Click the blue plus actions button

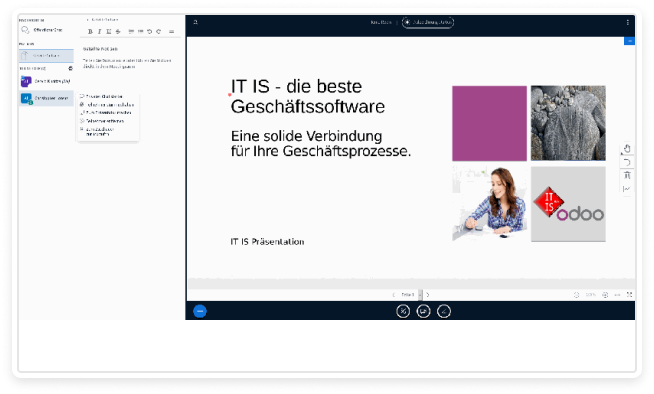(x=200, y=311)
